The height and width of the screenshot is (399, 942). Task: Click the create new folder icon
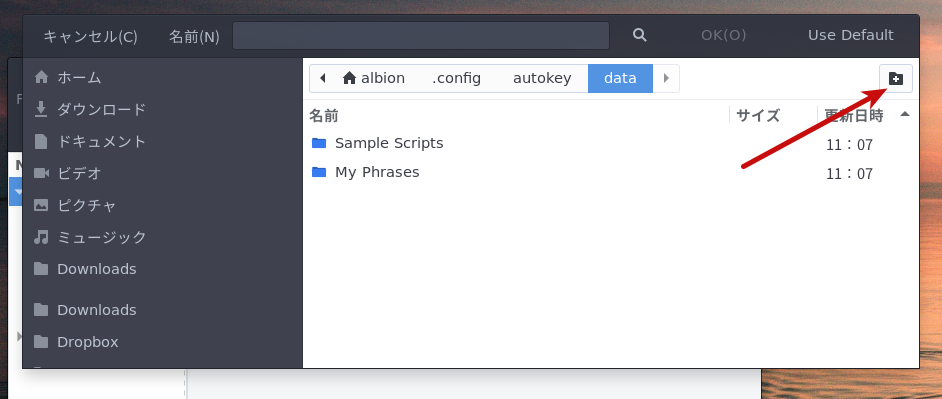click(x=896, y=79)
